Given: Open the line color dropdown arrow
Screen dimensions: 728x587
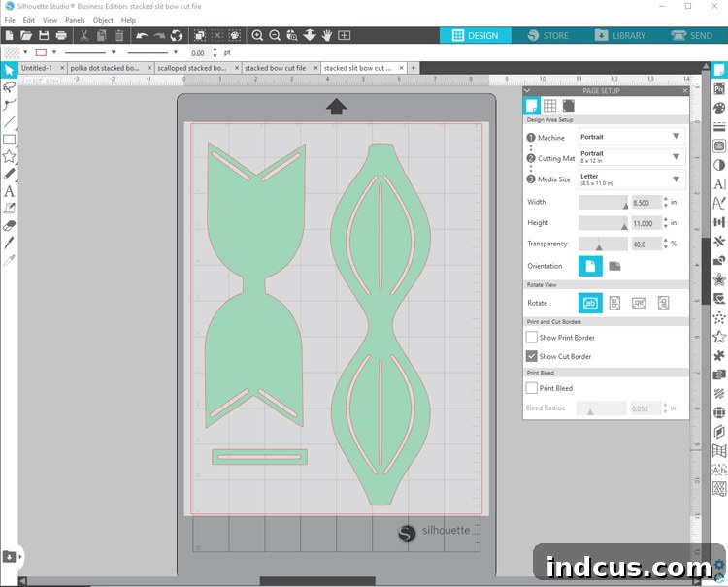Looking at the screenshot, I should tap(53, 52).
